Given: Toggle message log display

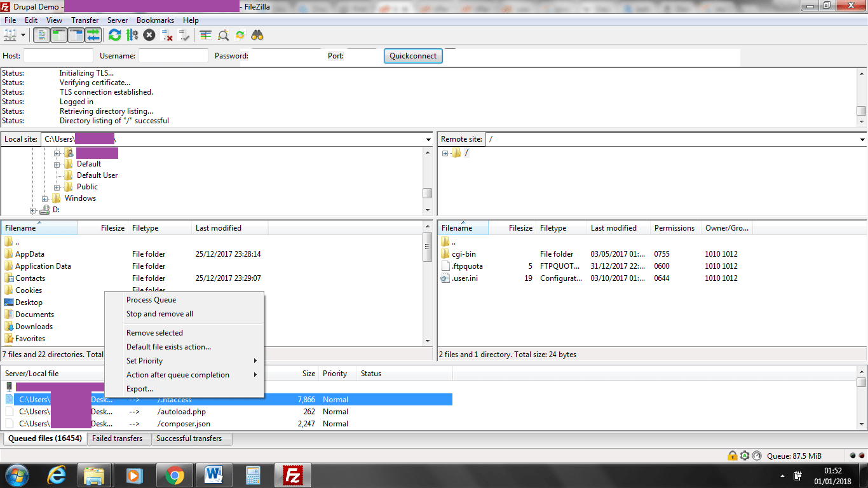Looking at the screenshot, I should pos(42,35).
